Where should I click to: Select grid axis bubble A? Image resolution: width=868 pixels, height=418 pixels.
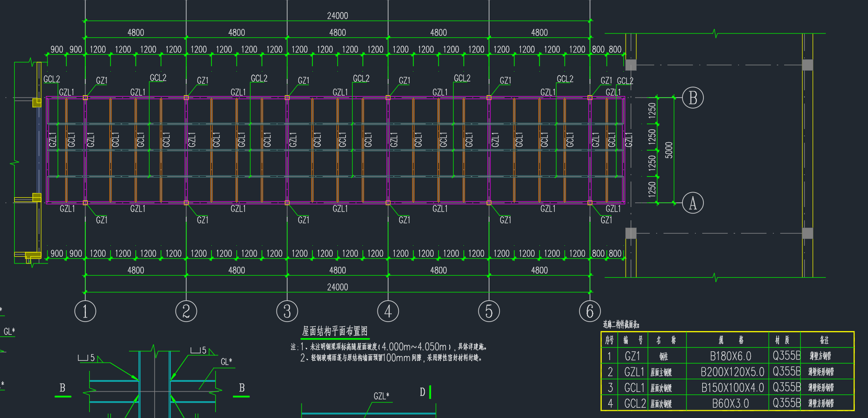[693, 203]
